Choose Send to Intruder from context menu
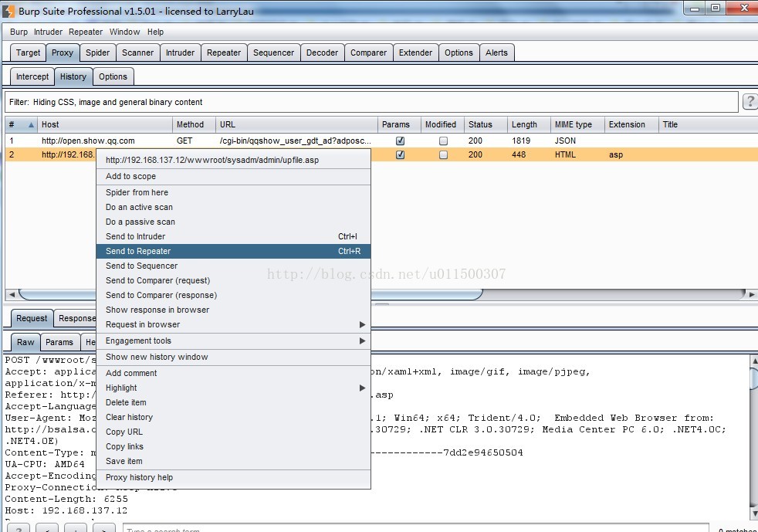Viewport: 758px width, 532px height. [233, 236]
